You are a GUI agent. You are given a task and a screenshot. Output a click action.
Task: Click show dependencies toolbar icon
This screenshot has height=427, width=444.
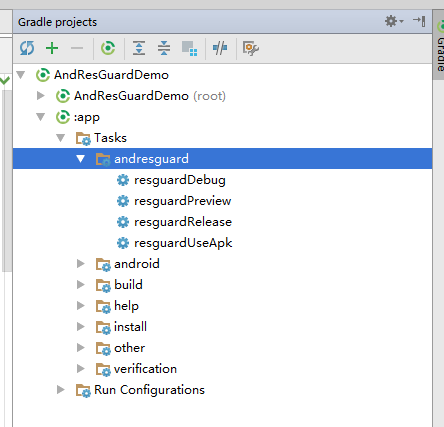coord(189,48)
